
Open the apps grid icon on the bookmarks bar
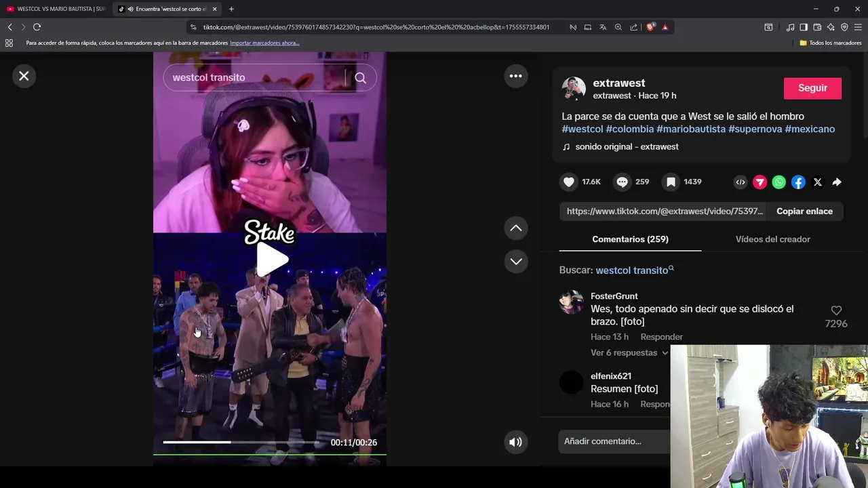[x=9, y=43]
